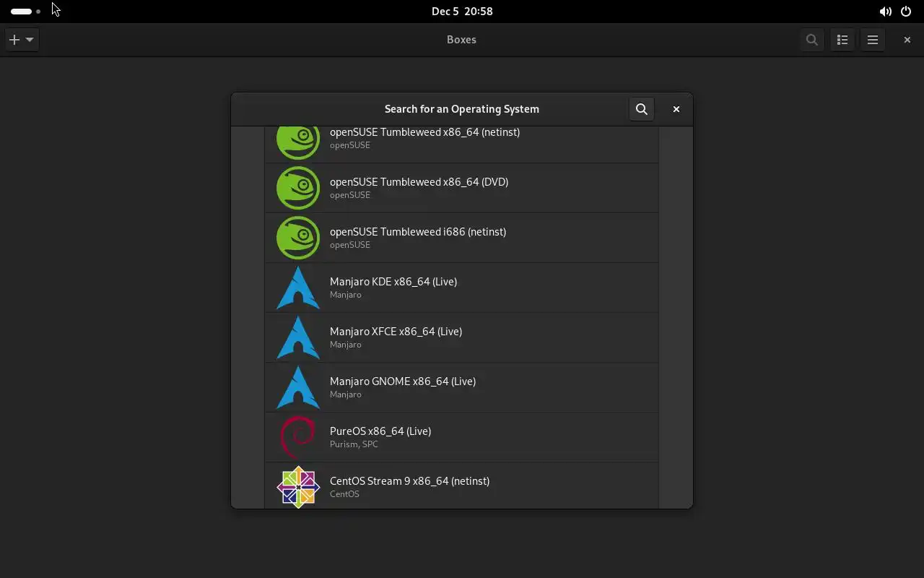Expand the dropdown arrow next to the plus button
Screen dimensions: 924x578
click(x=30, y=40)
